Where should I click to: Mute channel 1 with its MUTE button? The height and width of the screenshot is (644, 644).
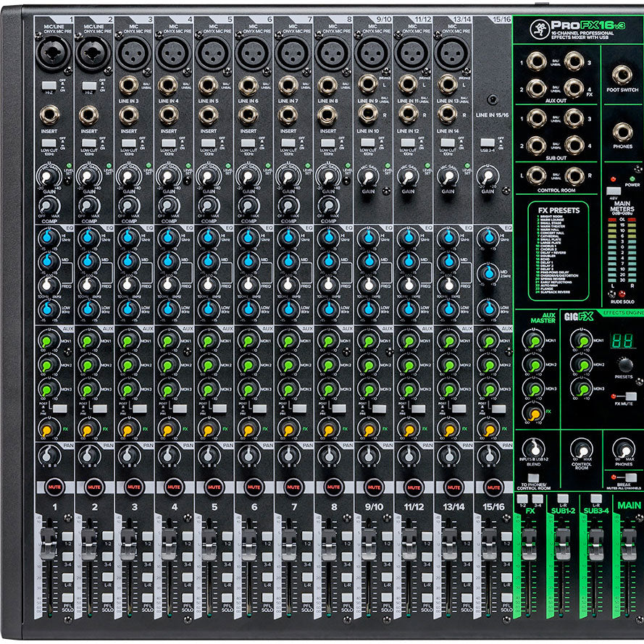[54, 488]
